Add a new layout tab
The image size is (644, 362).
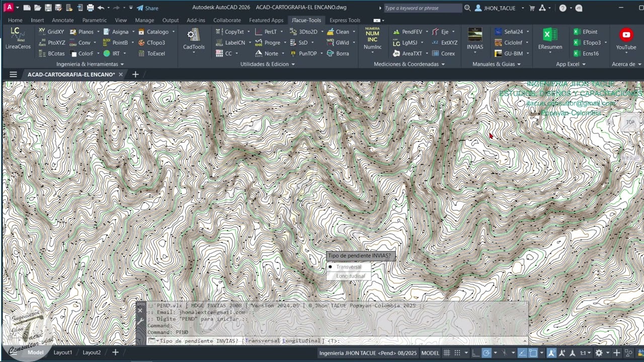click(x=115, y=352)
